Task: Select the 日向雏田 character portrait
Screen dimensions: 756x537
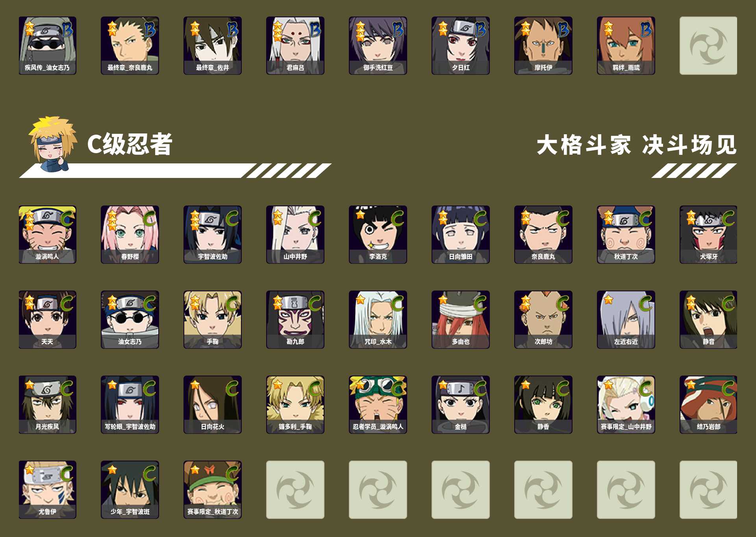Action: [461, 235]
